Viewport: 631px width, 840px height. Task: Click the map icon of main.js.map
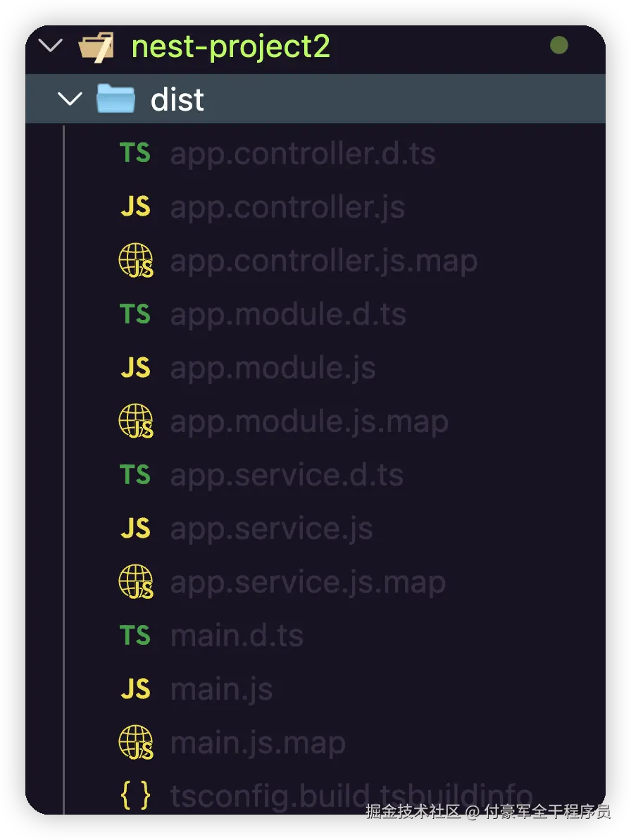(x=136, y=743)
